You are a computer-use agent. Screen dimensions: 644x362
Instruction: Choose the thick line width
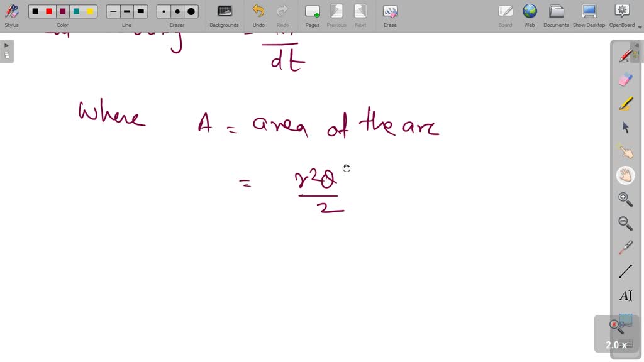pos(140,11)
